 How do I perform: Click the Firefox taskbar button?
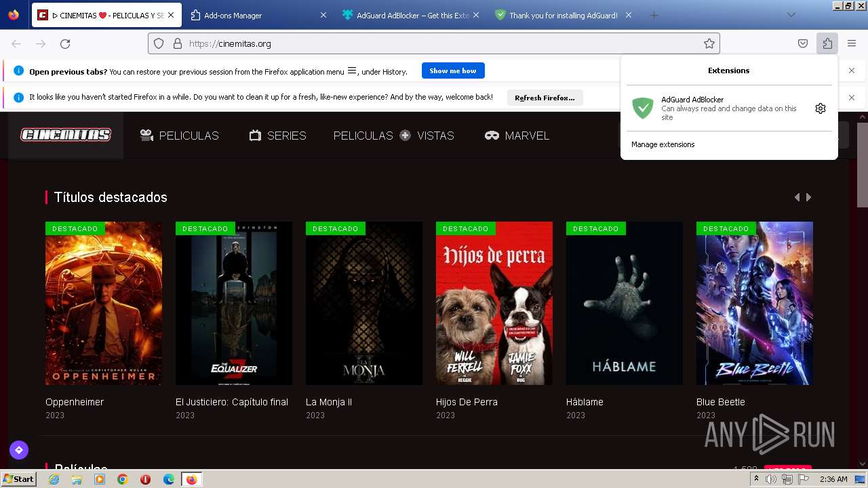coord(191,479)
